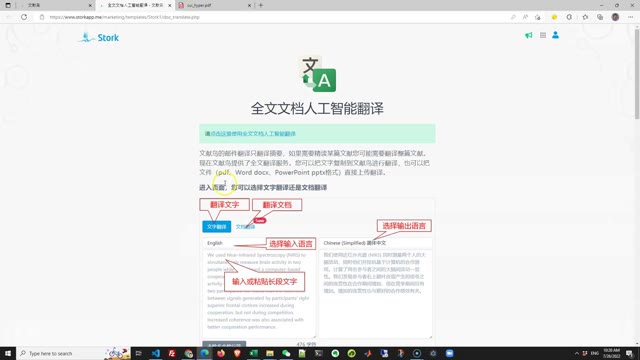Screen dimensions: 640x360
Task: Switch to the first browser tab
Action: (56, 5)
